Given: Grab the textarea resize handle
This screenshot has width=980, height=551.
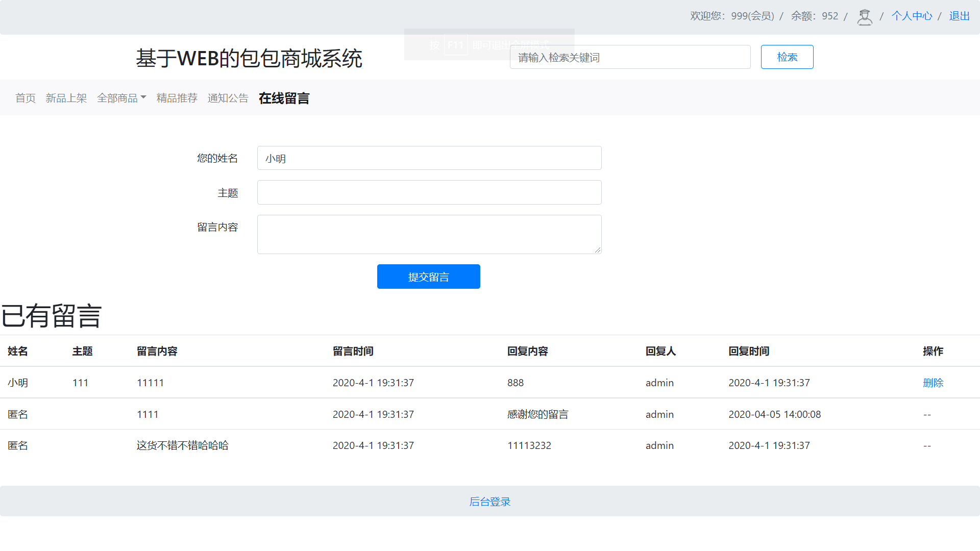Looking at the screenshot, I should (598, 250).
